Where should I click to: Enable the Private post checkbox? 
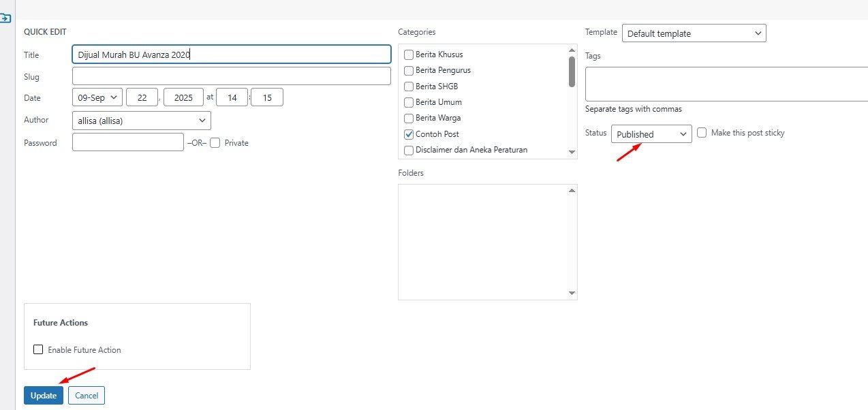coord(215,143)
